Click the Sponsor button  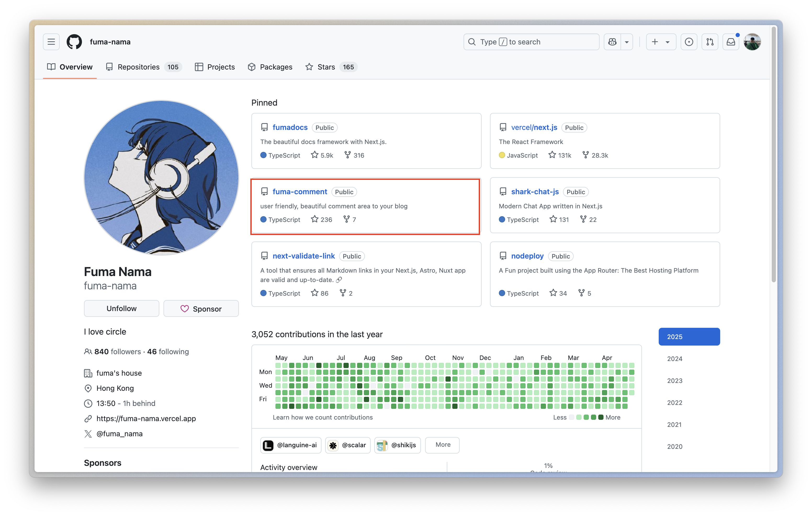(201, 308)
